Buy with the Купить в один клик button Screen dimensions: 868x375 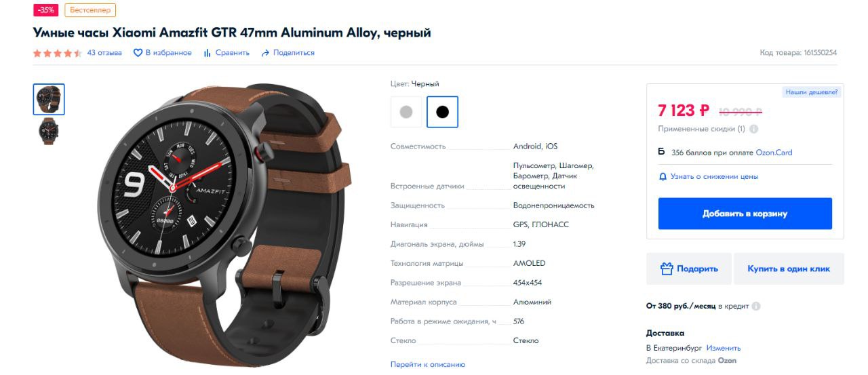coord(789,269)
